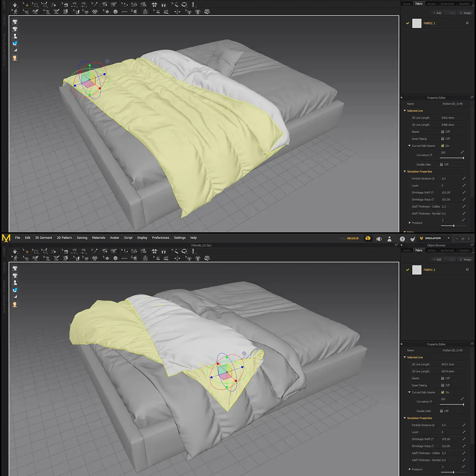Screen dimensions: 476x476
Task: Click the IND2018 account name
Action: (353, 238)
